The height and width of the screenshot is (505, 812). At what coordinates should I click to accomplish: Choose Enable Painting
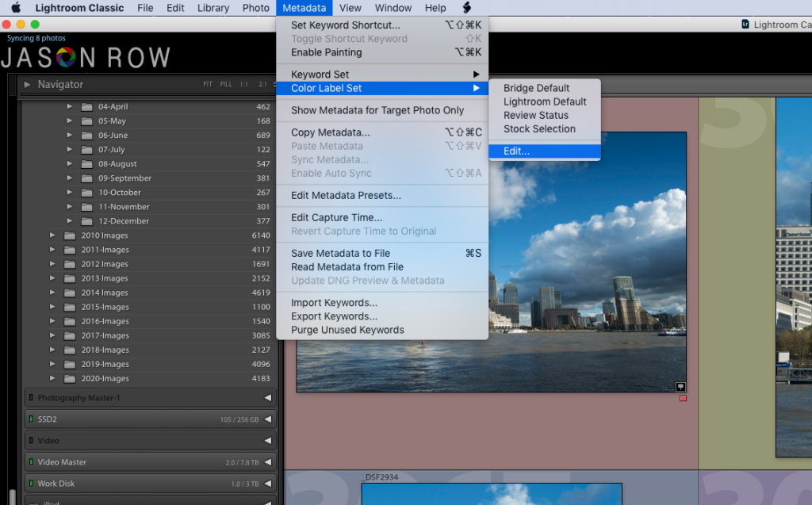(x=382, y=52)
